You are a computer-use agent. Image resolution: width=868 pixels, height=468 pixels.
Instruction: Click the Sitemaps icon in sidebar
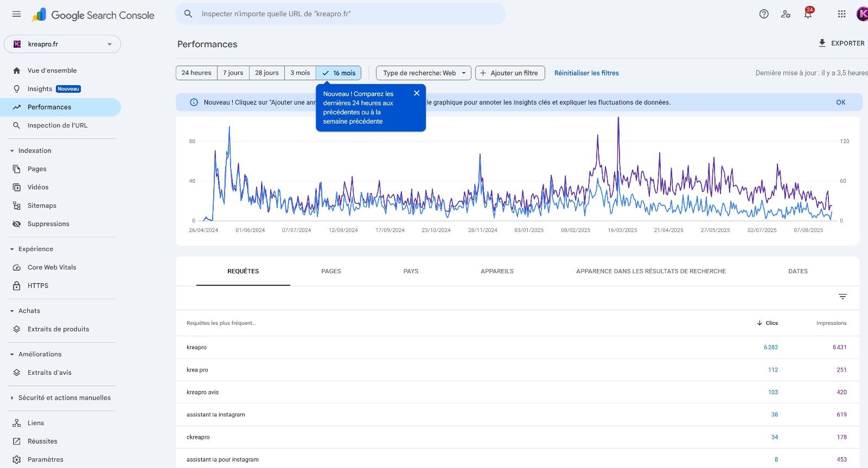[x=17, y=206]
